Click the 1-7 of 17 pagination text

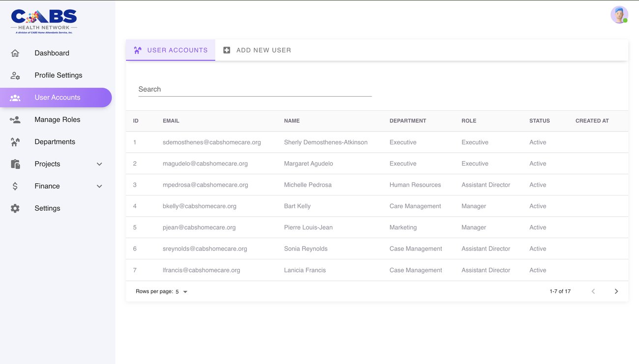[560, 291]
